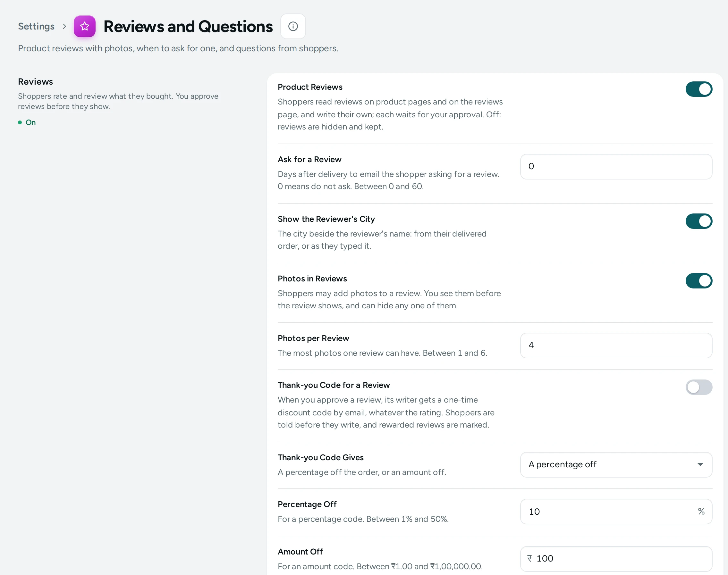Click the Thank-you Code for a Review label

coord(334,385)
